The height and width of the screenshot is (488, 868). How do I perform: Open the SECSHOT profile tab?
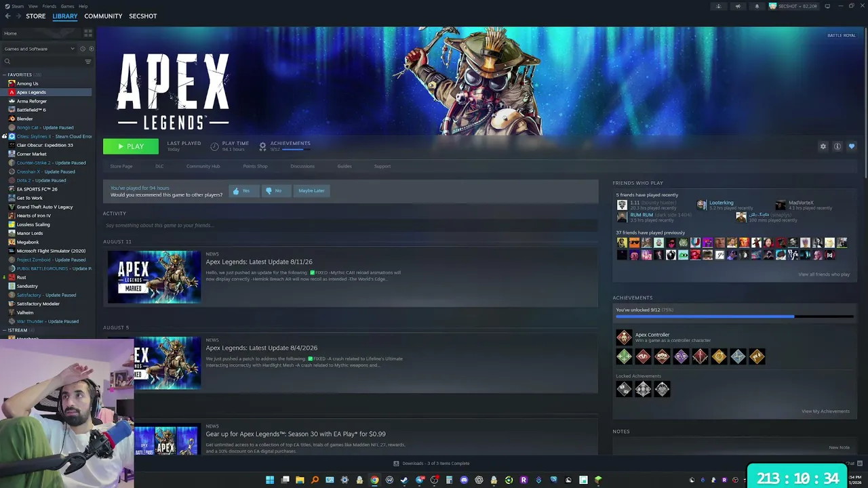click(143, 16)
